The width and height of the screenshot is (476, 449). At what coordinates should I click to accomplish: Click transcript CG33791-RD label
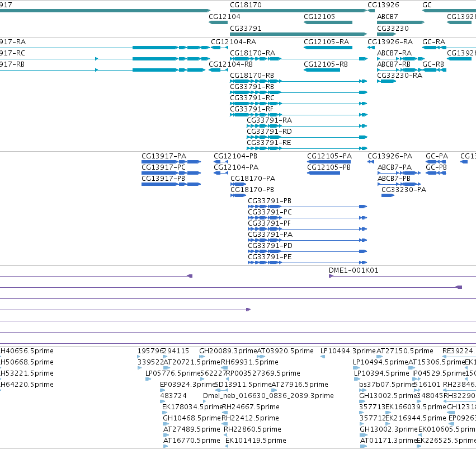point(269,132)
